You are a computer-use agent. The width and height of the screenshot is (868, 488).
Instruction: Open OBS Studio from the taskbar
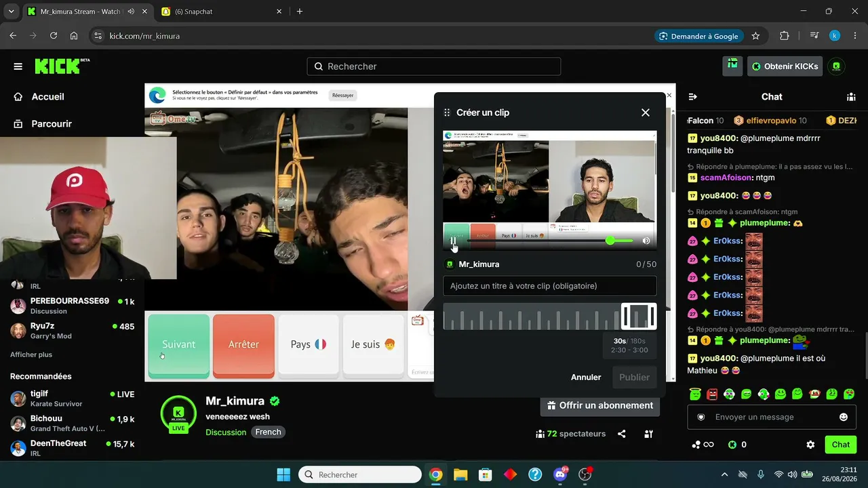pos(585,474)
